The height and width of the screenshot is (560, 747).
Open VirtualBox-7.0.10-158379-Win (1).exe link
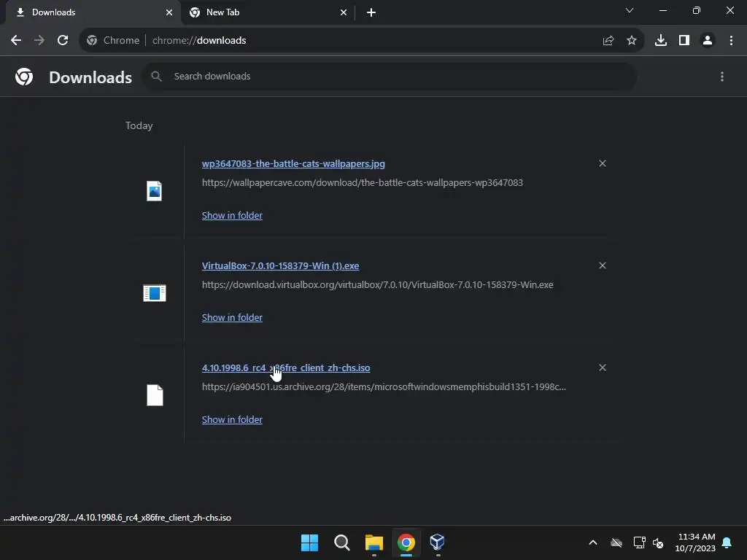point(281,265)
